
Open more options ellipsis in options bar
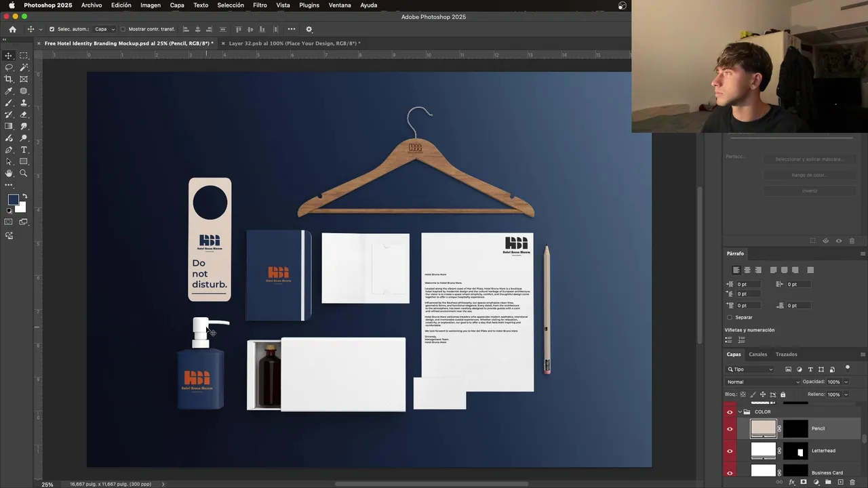coord(292,29)
